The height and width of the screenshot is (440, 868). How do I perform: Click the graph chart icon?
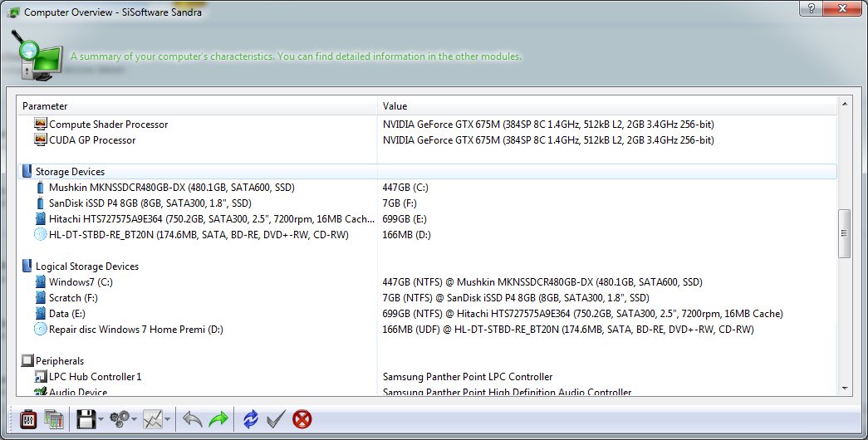[152, 419]
